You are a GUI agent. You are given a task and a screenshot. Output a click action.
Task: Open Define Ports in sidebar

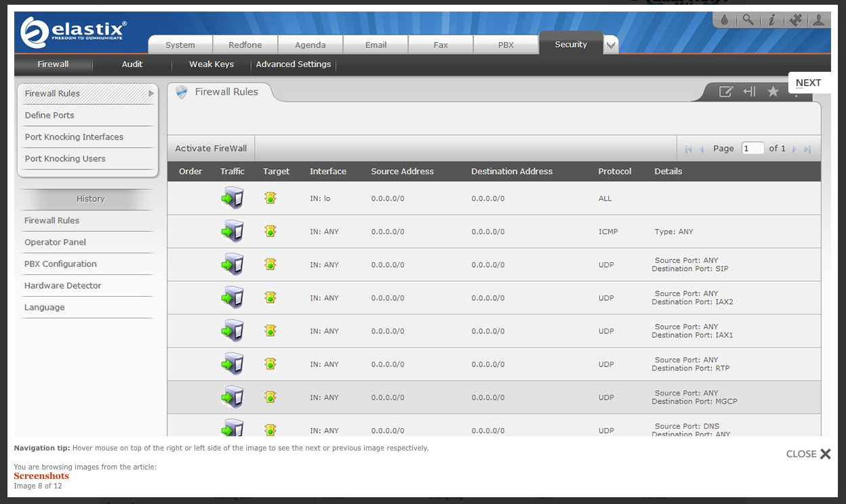(49, 115)
